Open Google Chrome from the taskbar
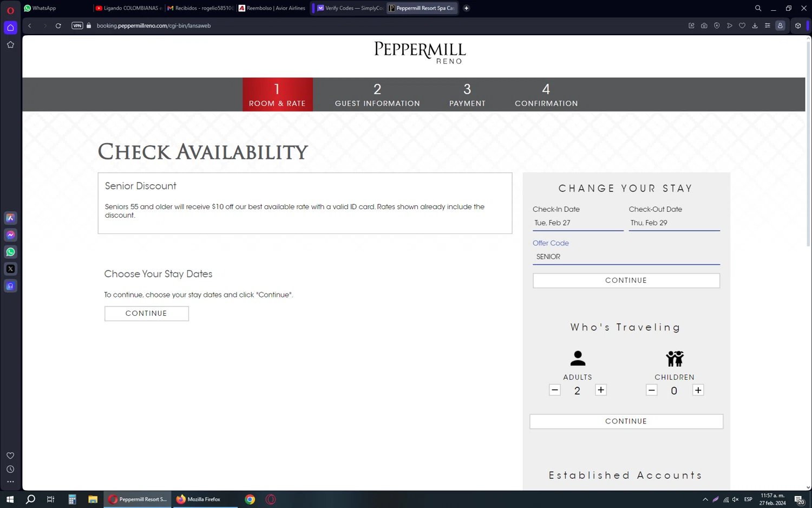 [x=250, y=499]
